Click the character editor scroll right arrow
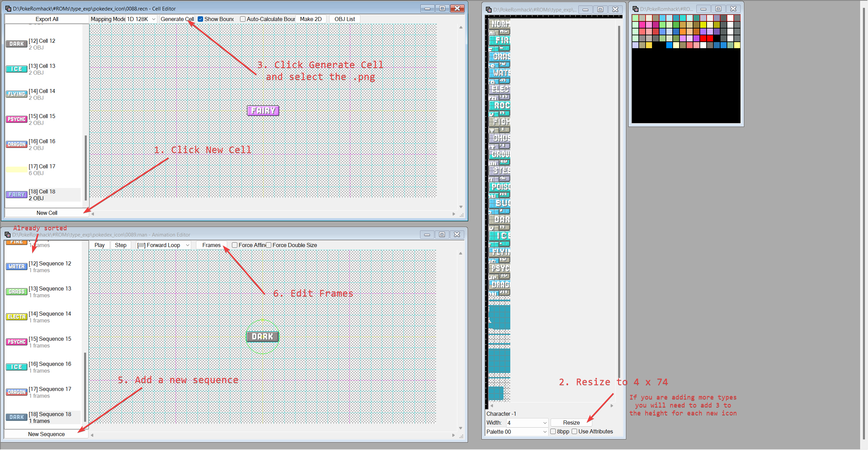The image size is (868, 450). 612,406
